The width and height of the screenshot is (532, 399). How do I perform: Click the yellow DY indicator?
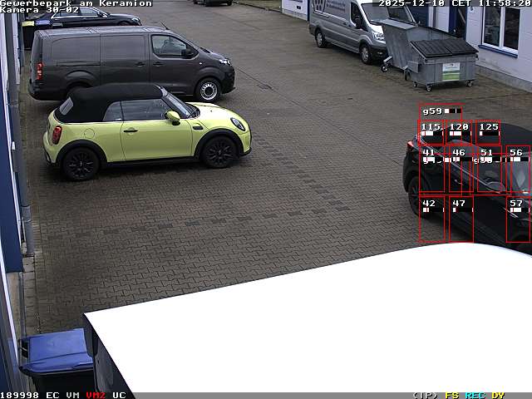pyautogui.click(x=498, y=395)
